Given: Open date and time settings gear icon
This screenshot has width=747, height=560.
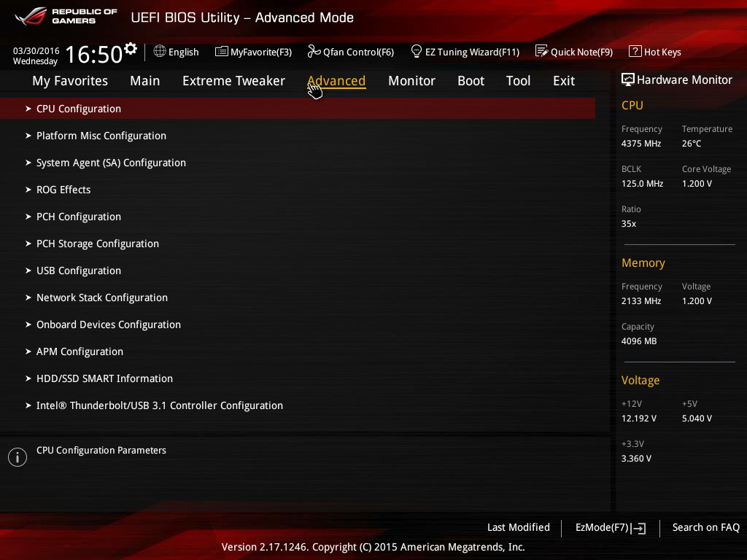Looking at the screenshot, I should point(131,49).
